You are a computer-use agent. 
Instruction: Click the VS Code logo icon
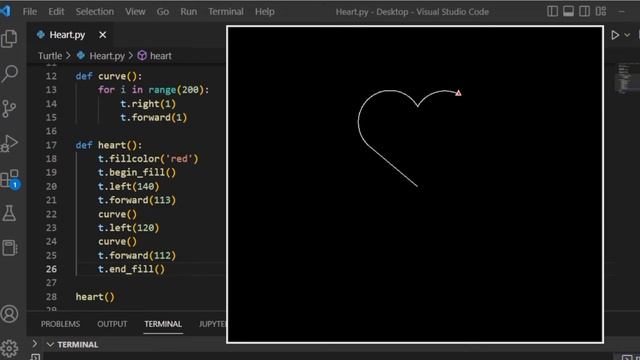pyautogui.click(x=6, y=11)
